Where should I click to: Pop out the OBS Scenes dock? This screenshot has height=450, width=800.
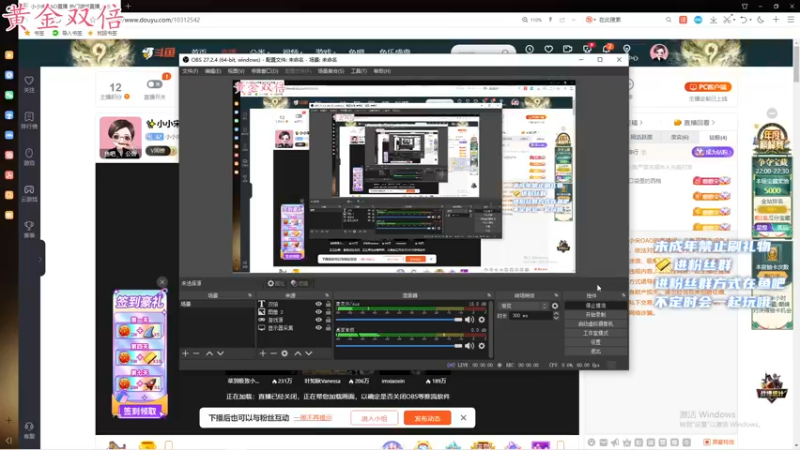(x=250, y=295)
